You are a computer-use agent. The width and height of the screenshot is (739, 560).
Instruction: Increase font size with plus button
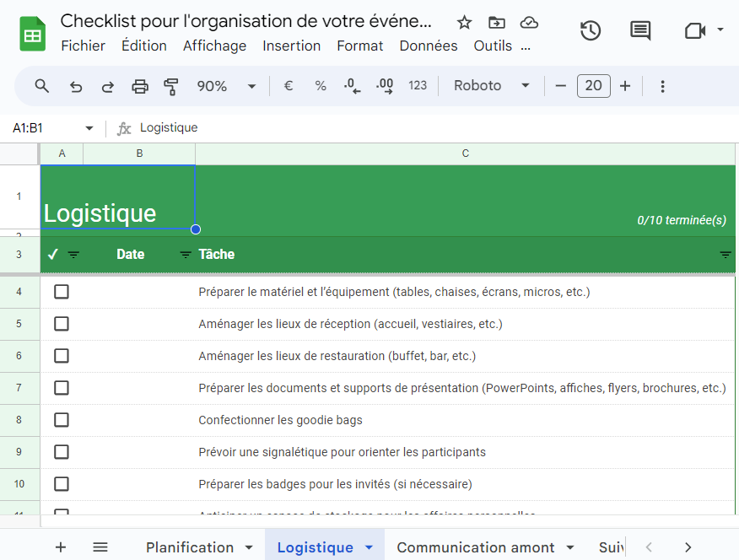click(625, 86)
